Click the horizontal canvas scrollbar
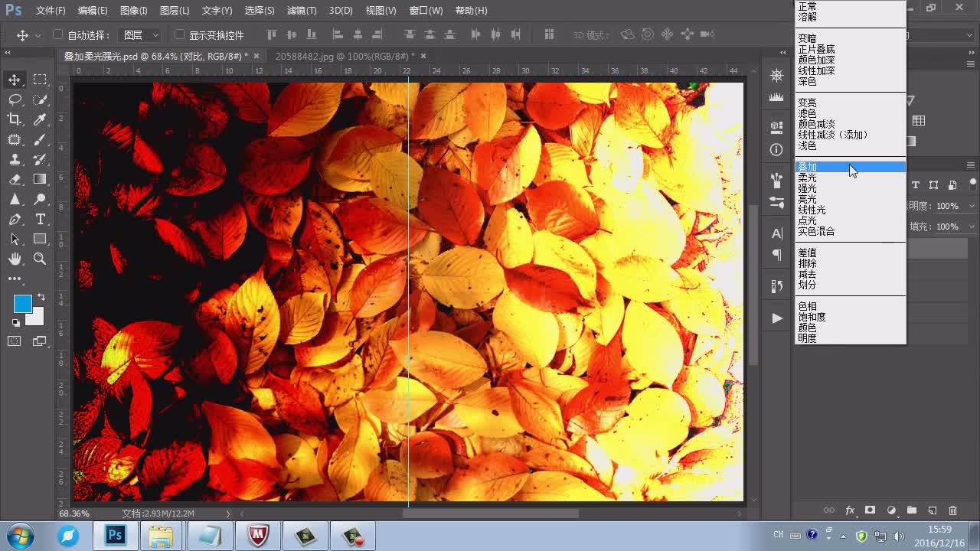 tap(490, 514)
